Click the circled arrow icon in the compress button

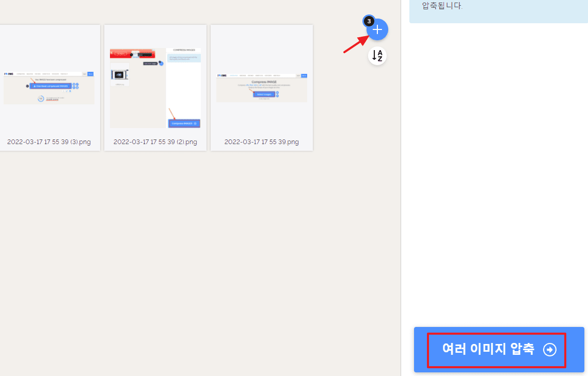(550, 350)
